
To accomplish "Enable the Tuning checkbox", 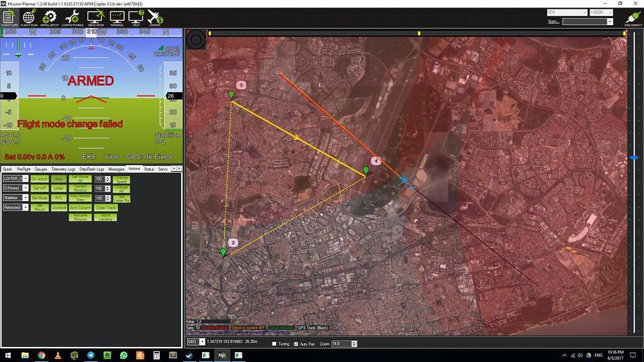I will 274,343.
